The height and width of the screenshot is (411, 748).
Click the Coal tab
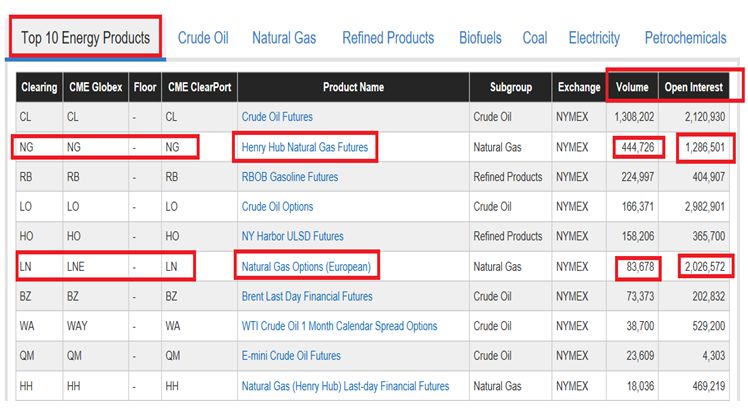[535, 38]
